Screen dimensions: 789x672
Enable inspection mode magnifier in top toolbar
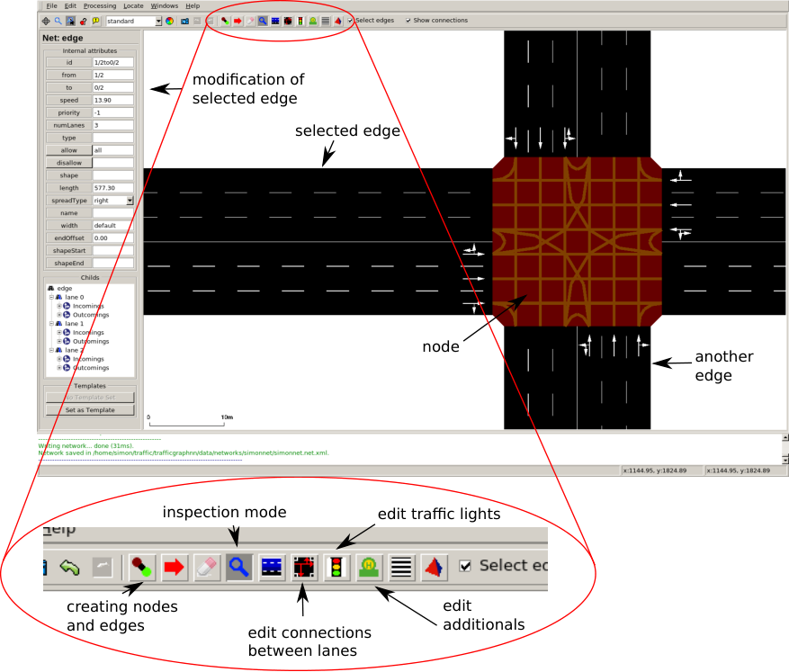(x=263, y=21)
